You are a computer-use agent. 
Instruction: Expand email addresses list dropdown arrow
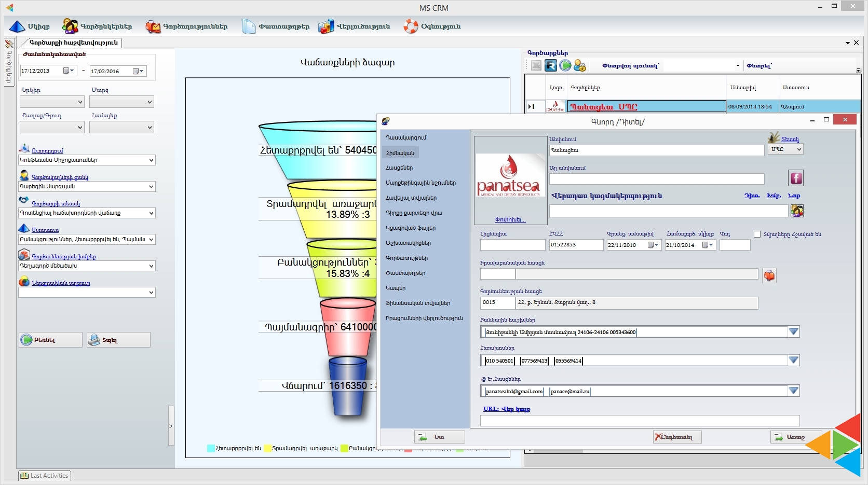793,391
